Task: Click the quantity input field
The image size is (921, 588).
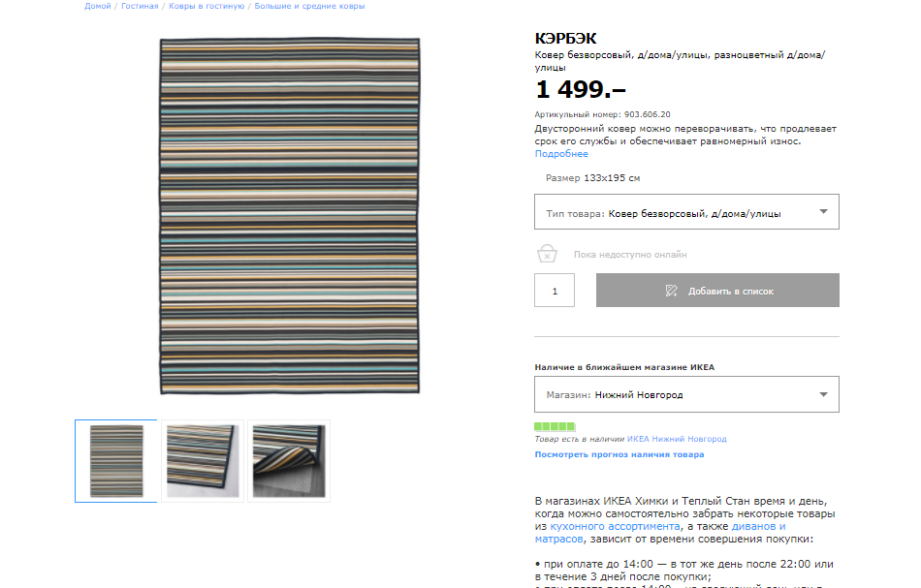Action: (x=555, y=291)
